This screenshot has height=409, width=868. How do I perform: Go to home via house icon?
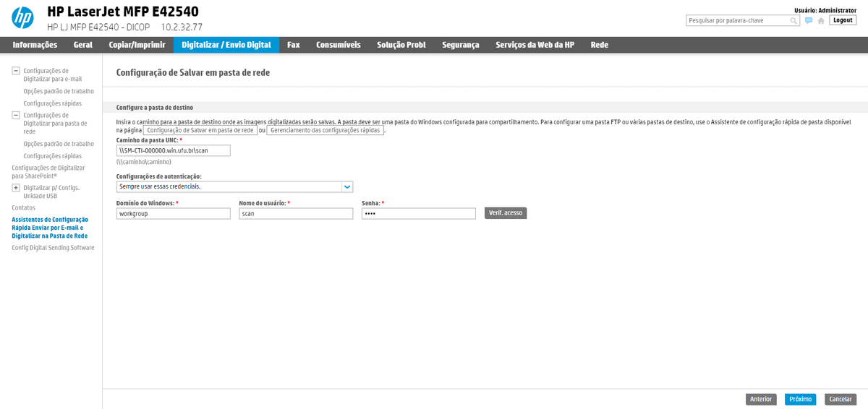pos(820,21)
